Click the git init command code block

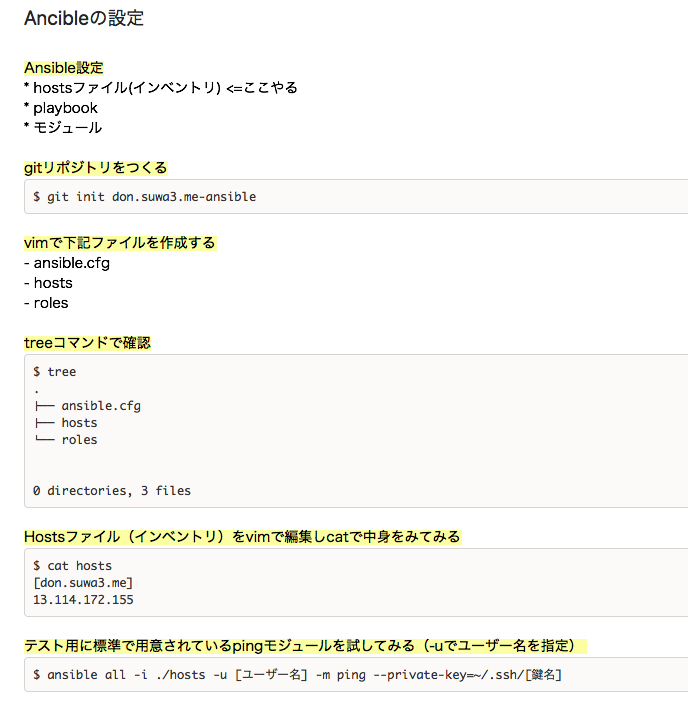pos(145,197)
